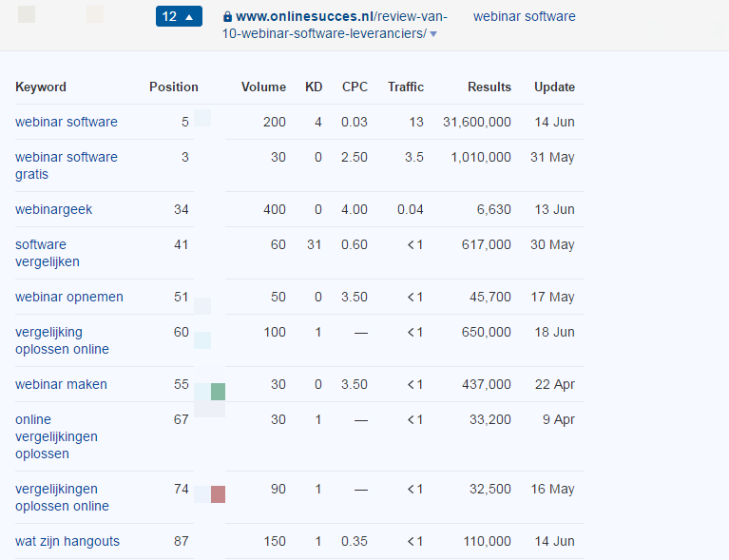Viewport: 729px width, 560px height.
Task: Expand the dropdown caret after the URL
Action: point(433,34)
